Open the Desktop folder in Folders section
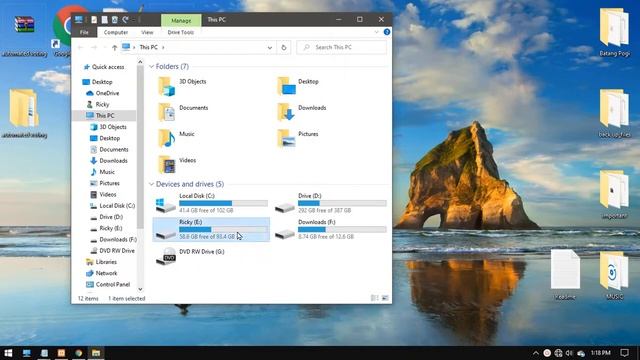The image size is (640, 360). coord(286,86)
